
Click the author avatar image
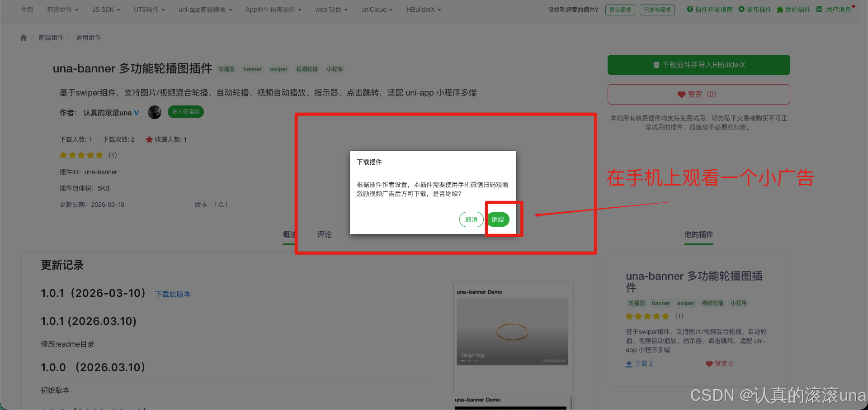(155, 112)
